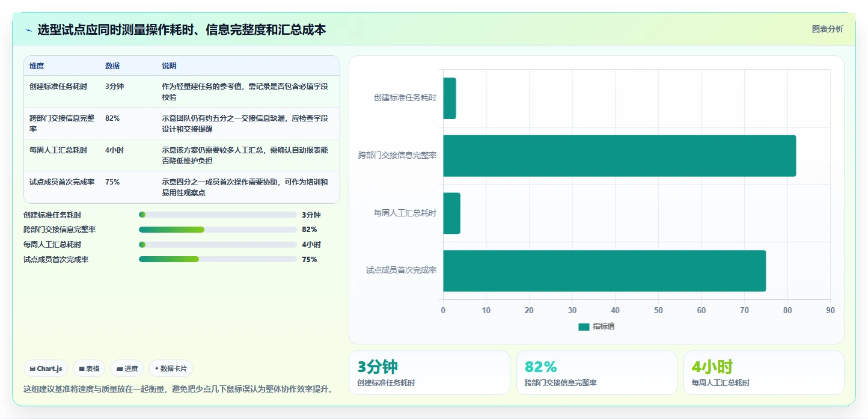Viewport: 868px width, 419px height.
Task: Click the 82% data card
Action: [x=596, y=373]
